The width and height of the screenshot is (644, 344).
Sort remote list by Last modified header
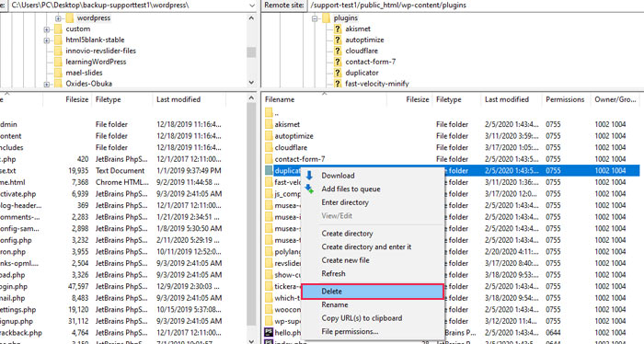[x=511, y=99]
